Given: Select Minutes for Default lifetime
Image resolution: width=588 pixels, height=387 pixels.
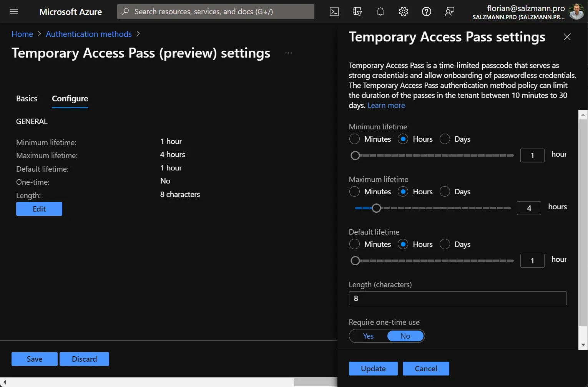Looking at the screenshot, I should pos(354,244).
